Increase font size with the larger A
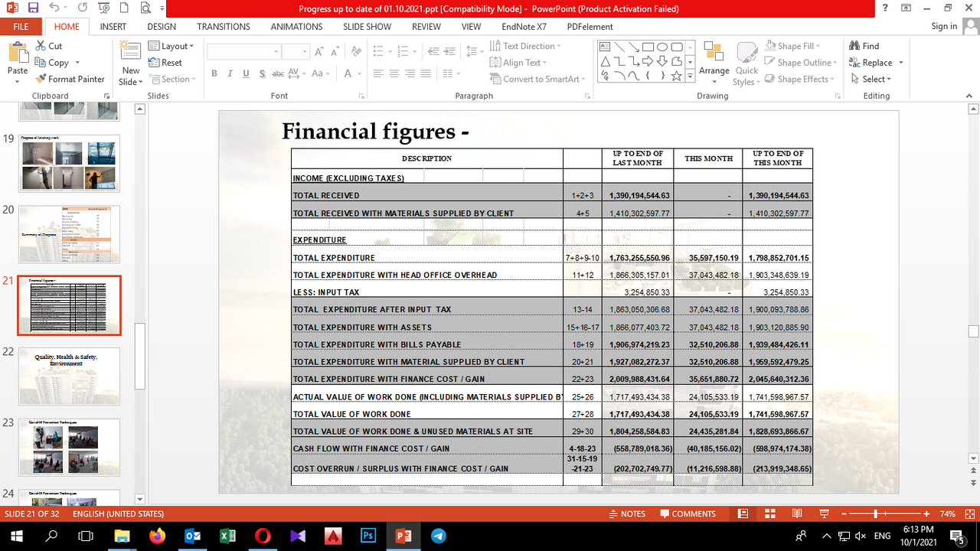The image size is (980, 551). click(x=319, y=52)
